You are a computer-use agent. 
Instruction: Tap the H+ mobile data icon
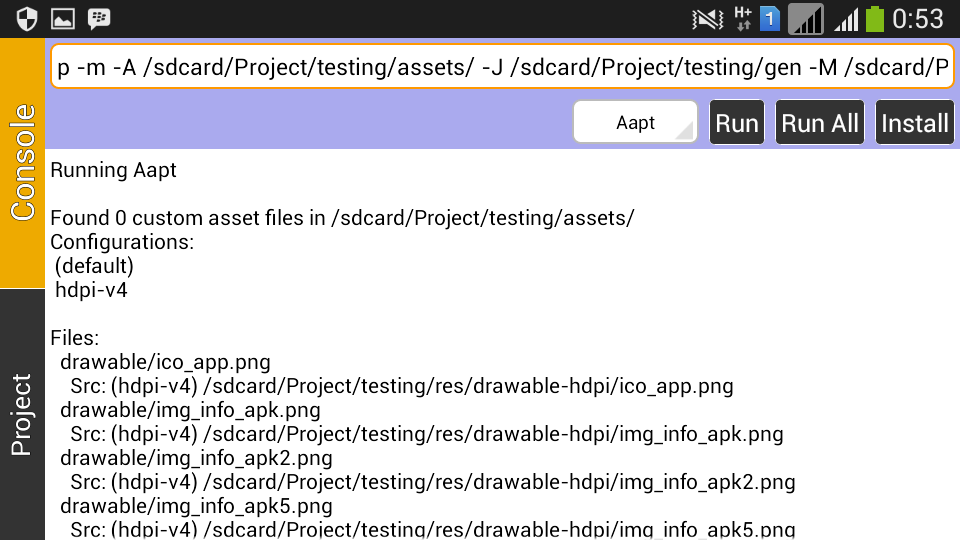742,18
